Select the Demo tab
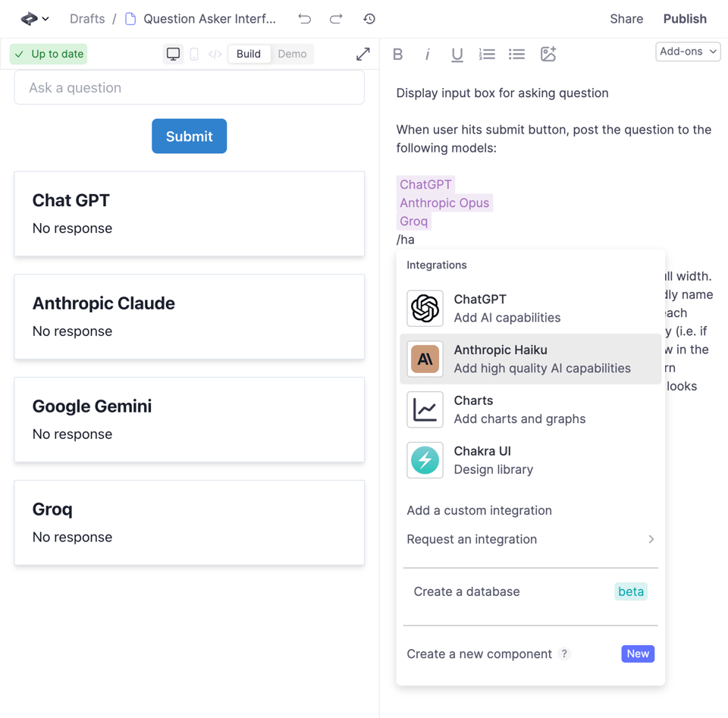The width and height of the screenshot is (728, 718). coord(292,54)
